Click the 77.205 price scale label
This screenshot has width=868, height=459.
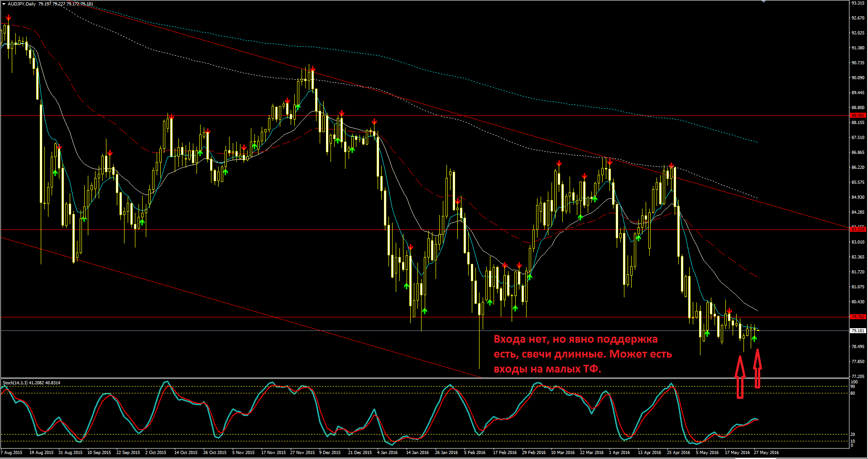coord(858,377)
